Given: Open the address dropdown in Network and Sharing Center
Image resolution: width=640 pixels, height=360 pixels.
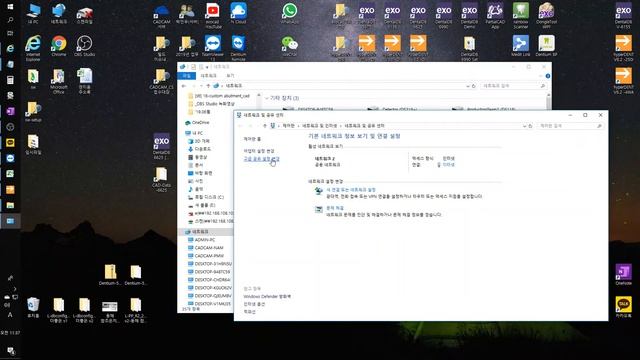Looking at the screenshot, I should click(x=524, y=126).
